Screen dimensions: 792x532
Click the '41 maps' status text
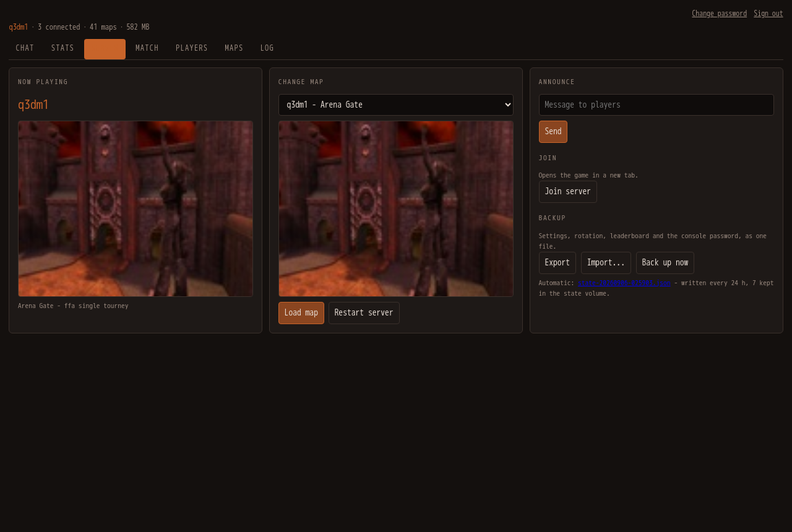coord(103,27)
